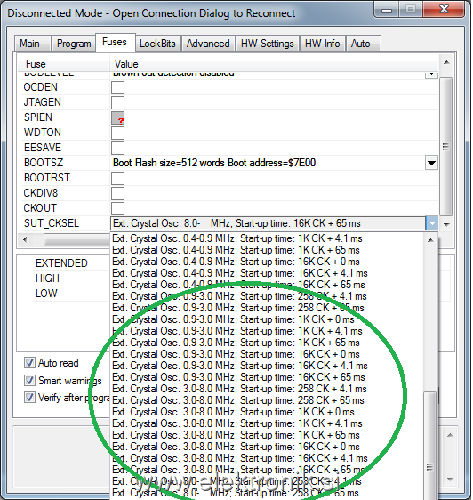Screen dimensions: 473x500
Task: Click the horizontal scroll left arrow
Action: (25, 240)
